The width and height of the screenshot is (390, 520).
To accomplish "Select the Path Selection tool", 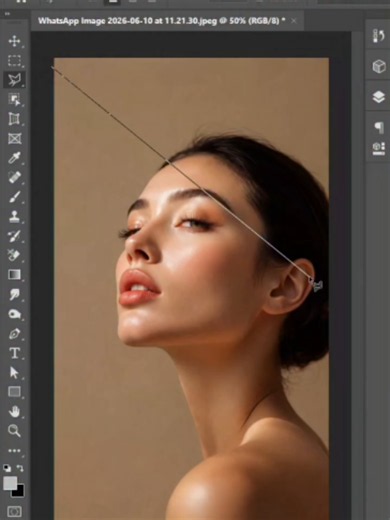I will (x=14, y=372).
